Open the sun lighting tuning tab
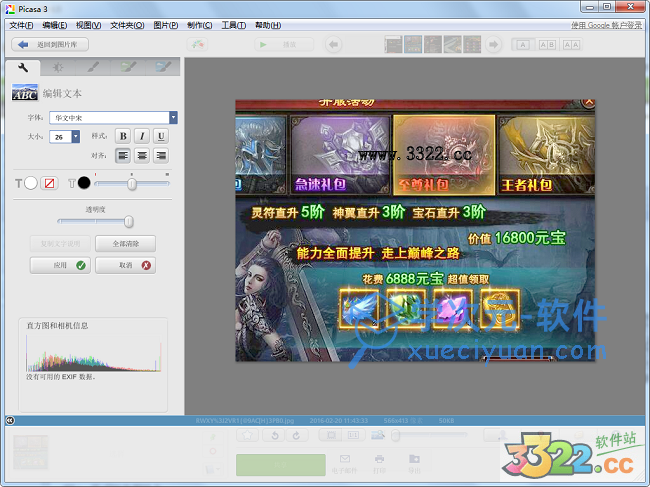 pyautogui.click(x=58, y=68)
